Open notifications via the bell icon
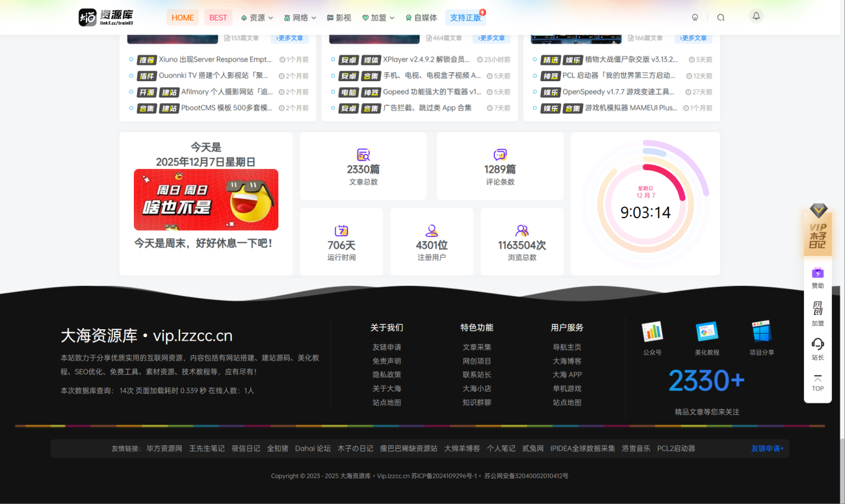The height and width of the screenshot is (504, 845). point(756,16)
